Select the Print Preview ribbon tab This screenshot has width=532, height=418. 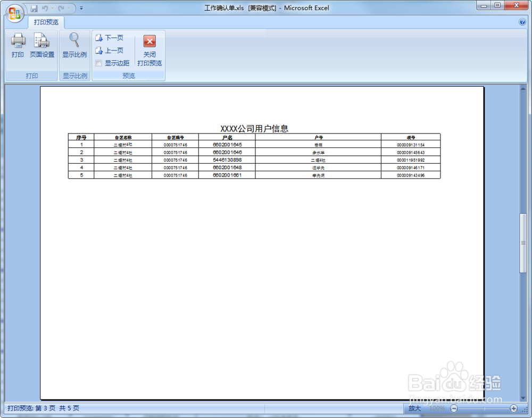(x=46, y=22)
